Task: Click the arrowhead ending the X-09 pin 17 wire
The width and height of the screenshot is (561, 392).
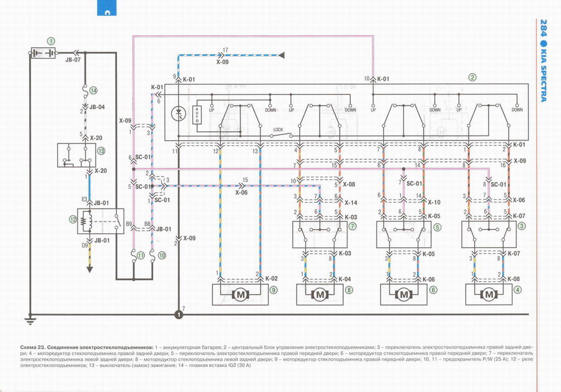Action: point(281,55)
